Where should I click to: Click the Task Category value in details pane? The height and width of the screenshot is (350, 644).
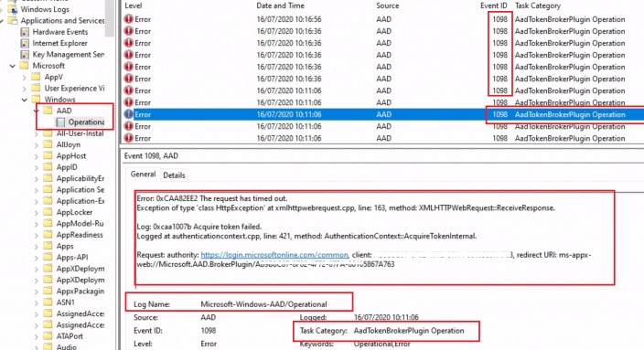(409, 330)
